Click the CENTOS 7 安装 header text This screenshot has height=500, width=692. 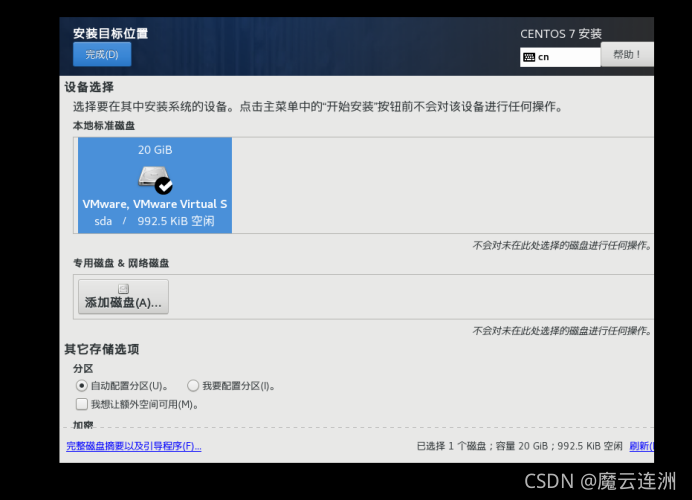click(x=561, y=34)
